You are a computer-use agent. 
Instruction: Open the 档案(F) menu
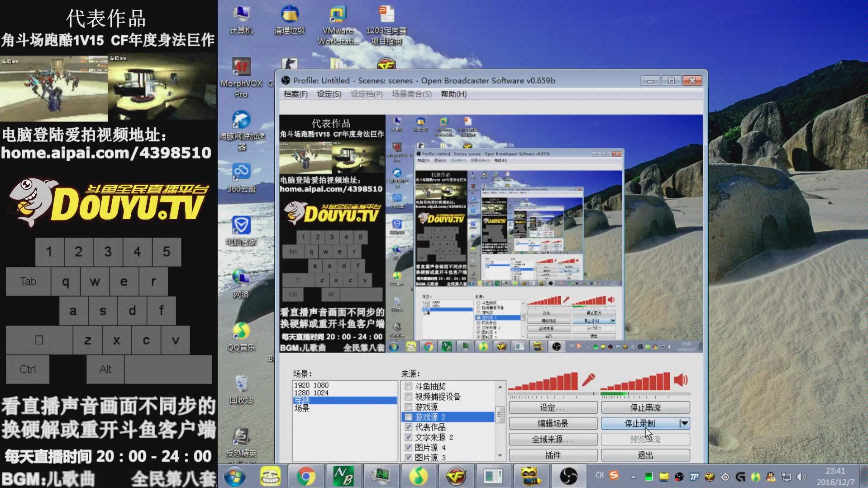(x=296, y=94)
